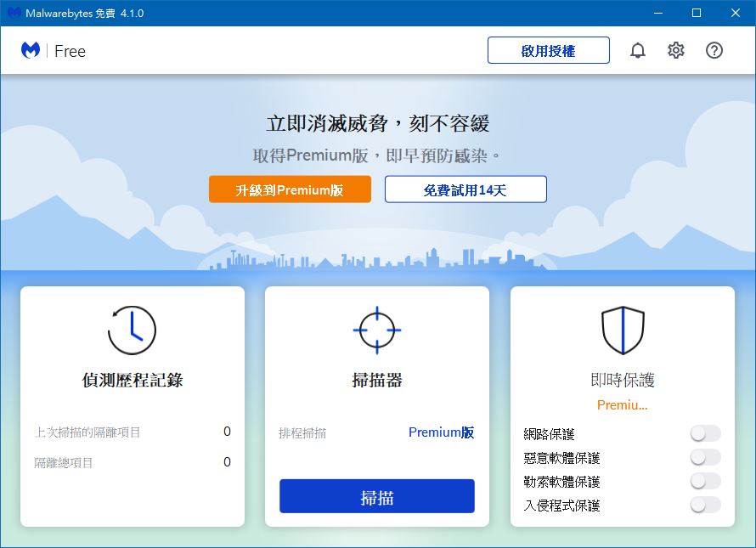Click the 入侵程式保護 label text
The height and width of the screenshot is (548, 756).
pos(561,506)
